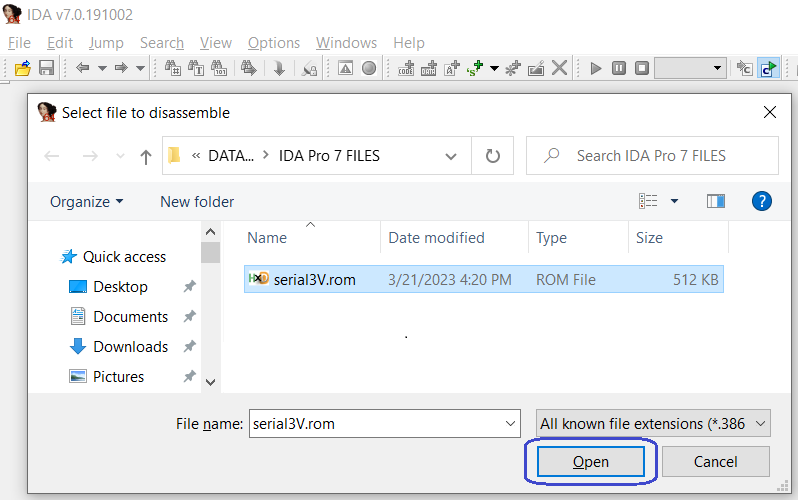Click the Open file toolbar icon
Screen dimensions: 798x500
tap(23, 68)
